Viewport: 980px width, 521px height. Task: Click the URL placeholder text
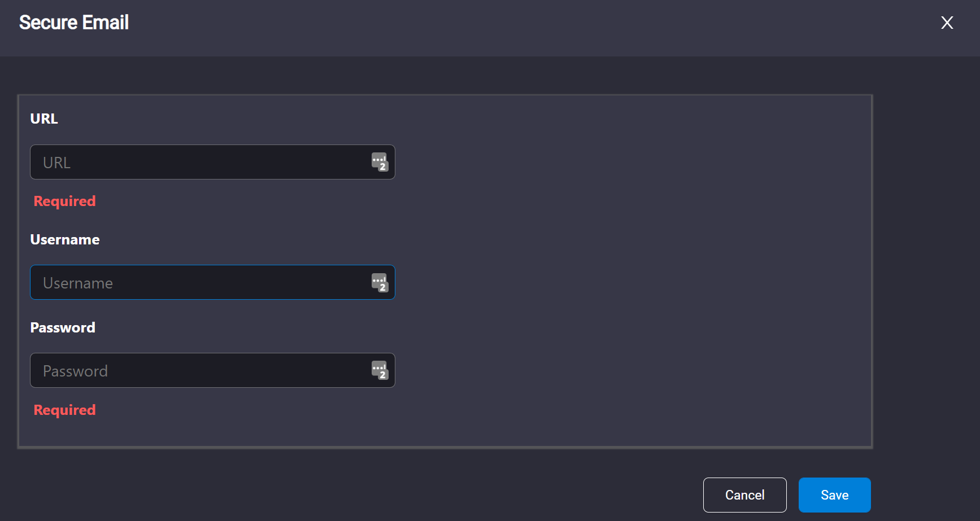[x=57, y=163]
